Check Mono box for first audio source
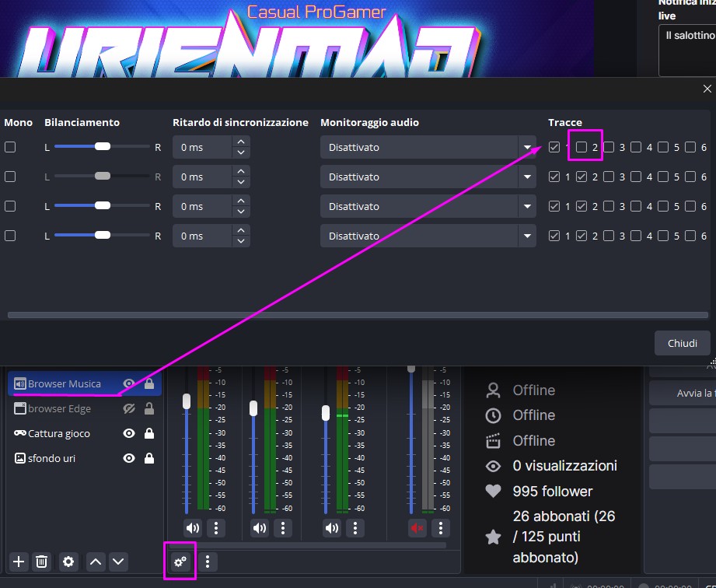The height and width of the screenshot is (588, 716). (10, 147)
